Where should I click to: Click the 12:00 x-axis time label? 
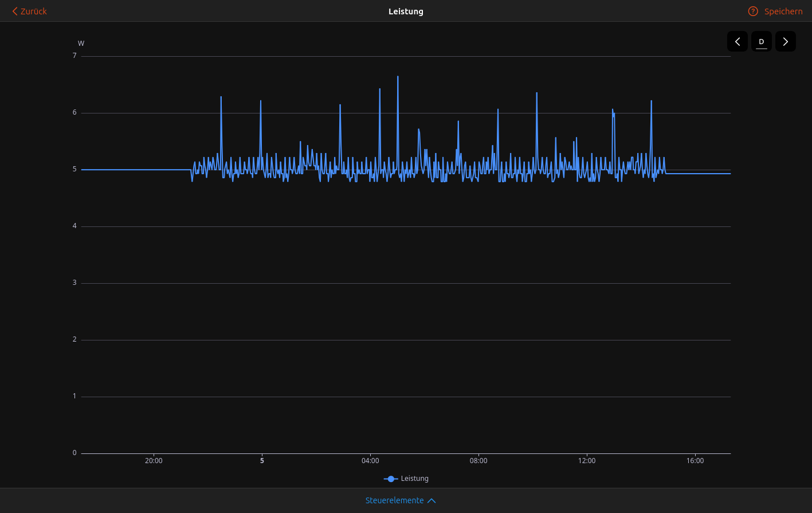(587, 461)
